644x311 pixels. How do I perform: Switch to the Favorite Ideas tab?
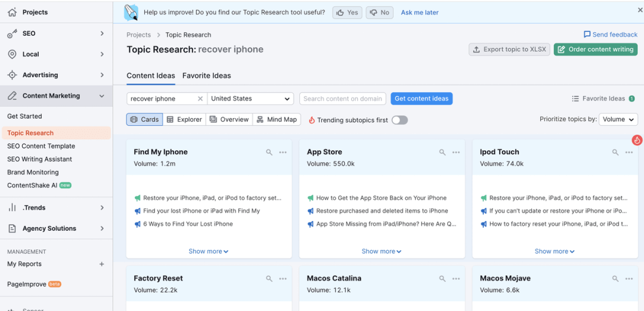[x=206, y=76]
